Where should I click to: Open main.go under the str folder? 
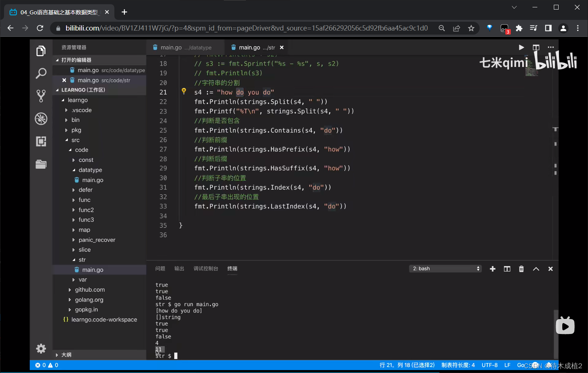click(x=99, y=270)
